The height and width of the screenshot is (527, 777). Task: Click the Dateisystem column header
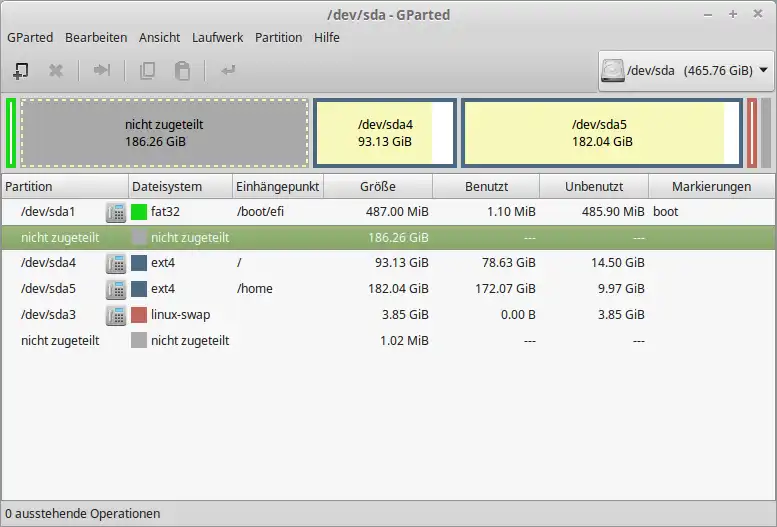[x=180, y=186]
